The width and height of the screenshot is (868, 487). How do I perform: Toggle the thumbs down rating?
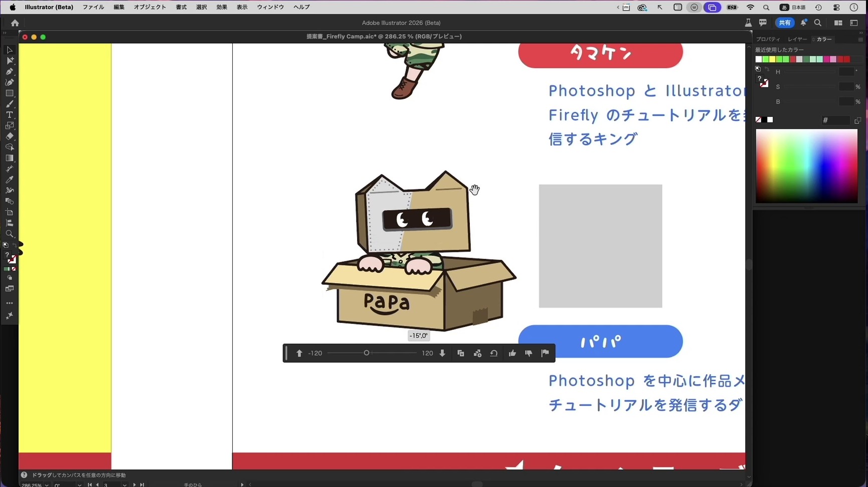pos(529,353)
